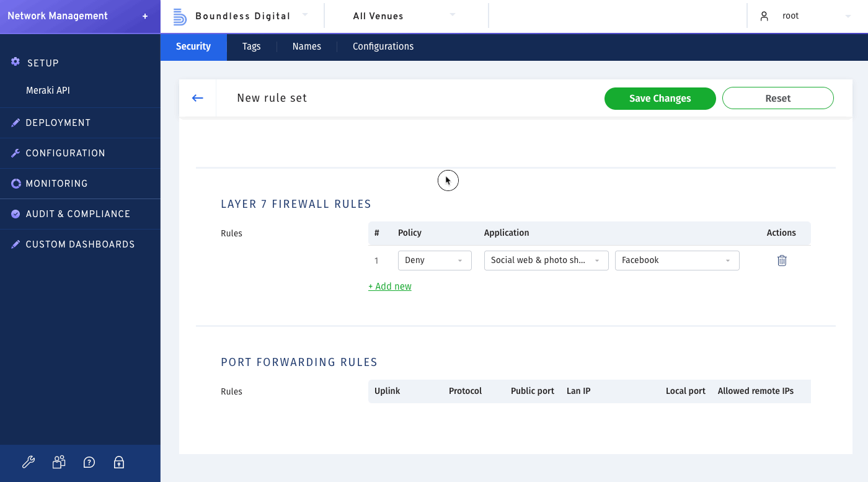Viewport: 868px width, 482px height.
Task: Click the Boundless Digital logo icon
Action: point(179,16)
